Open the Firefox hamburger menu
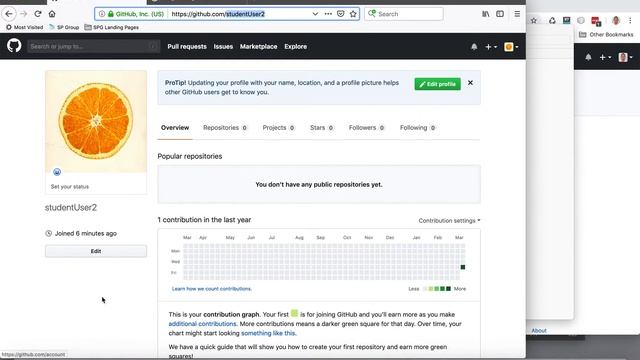640x360 pixels. pos(517,14)
